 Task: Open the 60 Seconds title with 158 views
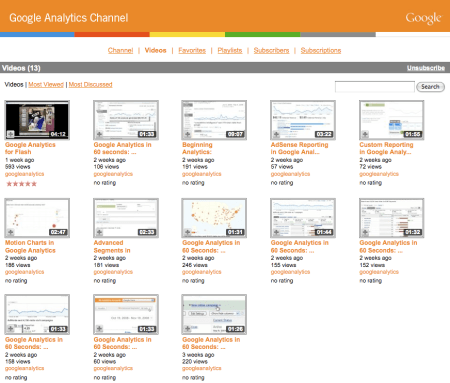[34, 343]
